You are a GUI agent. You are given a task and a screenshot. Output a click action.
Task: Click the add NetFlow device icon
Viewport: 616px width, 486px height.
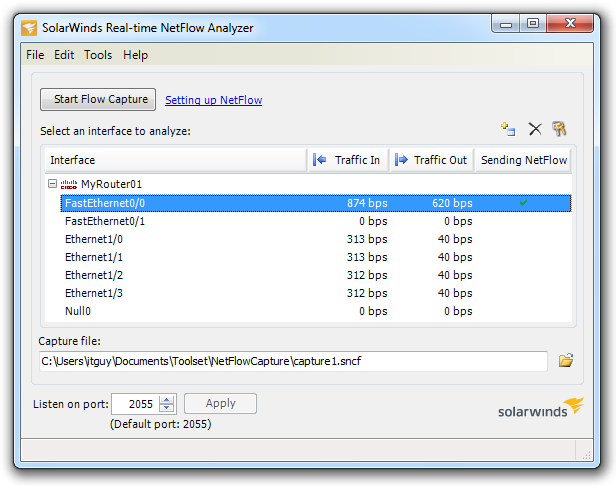click(508, 129)
